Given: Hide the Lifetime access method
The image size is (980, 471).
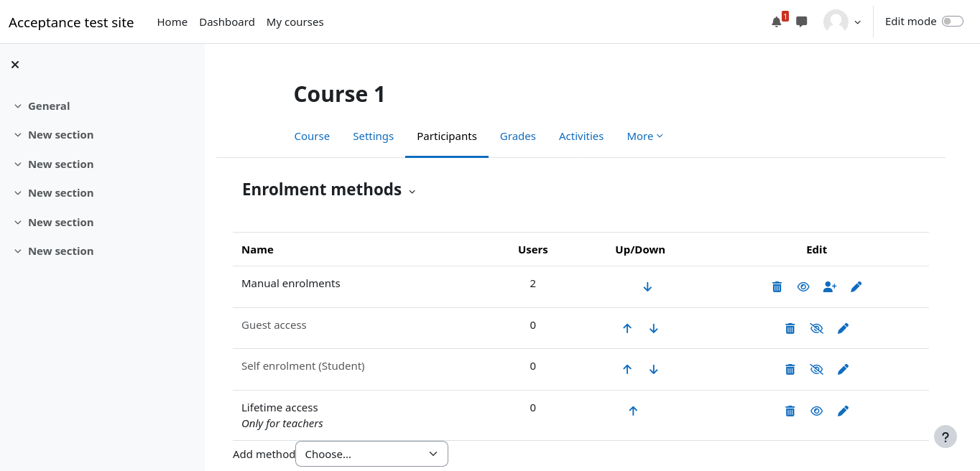Looking at the screenshot, I should [x=816, y=411].
